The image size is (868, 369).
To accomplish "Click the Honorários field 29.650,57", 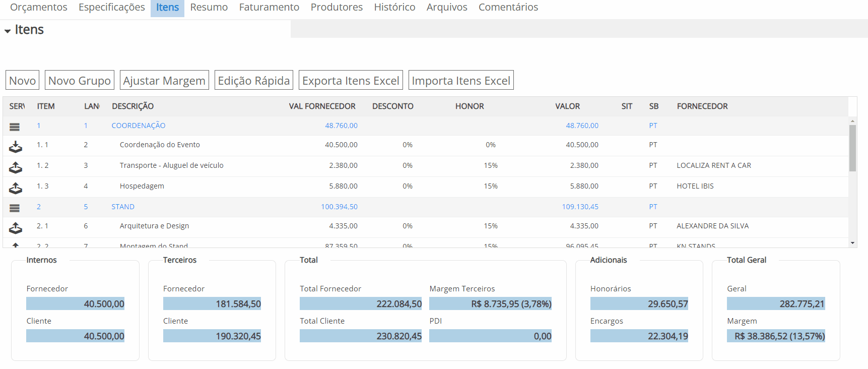I will [x=639, y=303].
